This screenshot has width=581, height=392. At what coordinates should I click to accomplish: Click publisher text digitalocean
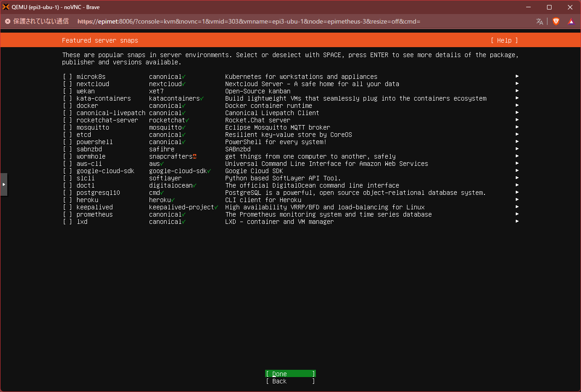point(171,185)
